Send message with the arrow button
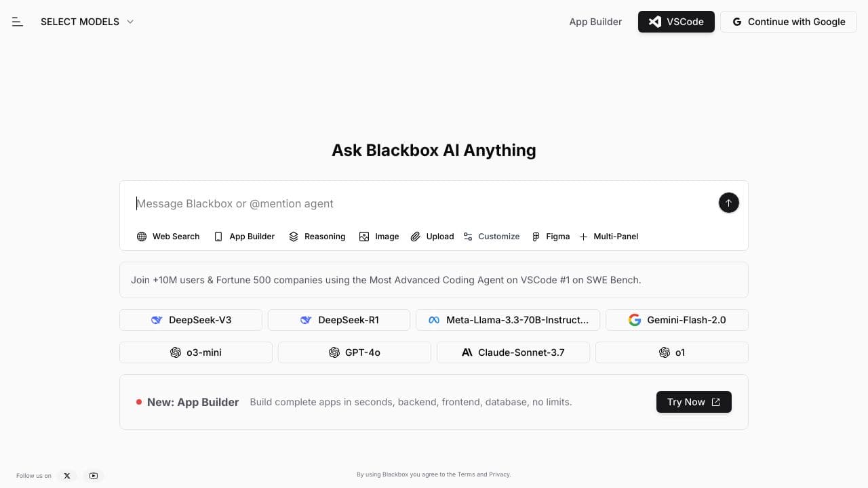This screenshot has height=488, width=868. (728, 203)
